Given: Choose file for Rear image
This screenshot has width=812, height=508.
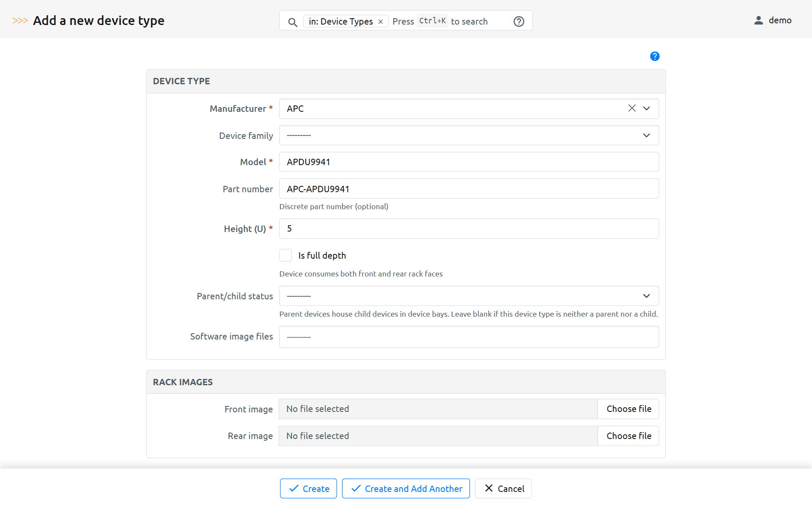Looking at the screenshot, I should (x=628, y=436).
